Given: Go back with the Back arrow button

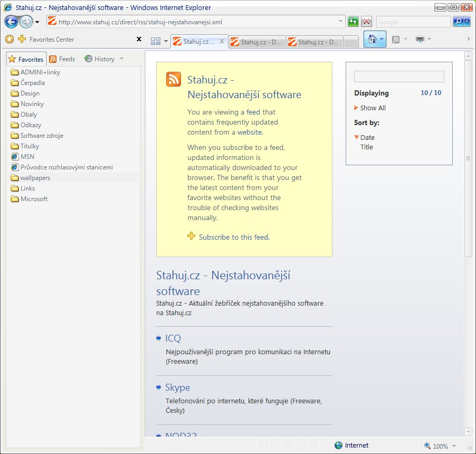Looking at the screenshot, I should (12, 22).
